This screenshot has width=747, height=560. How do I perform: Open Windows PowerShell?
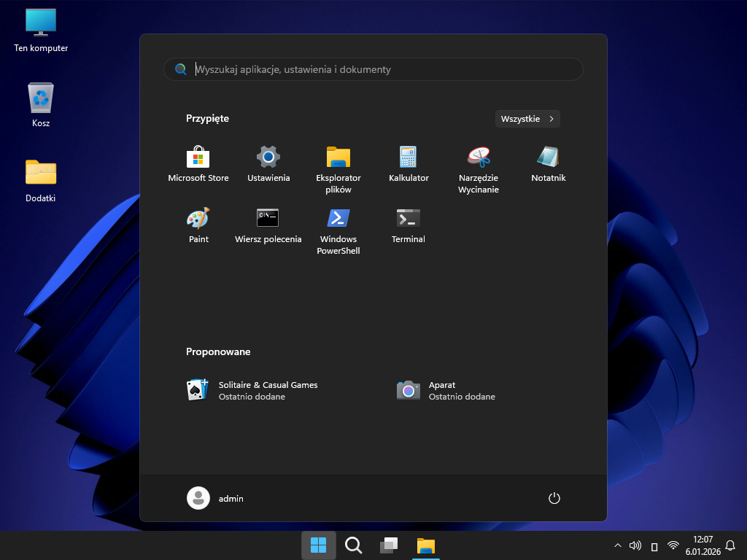(338, 230)
